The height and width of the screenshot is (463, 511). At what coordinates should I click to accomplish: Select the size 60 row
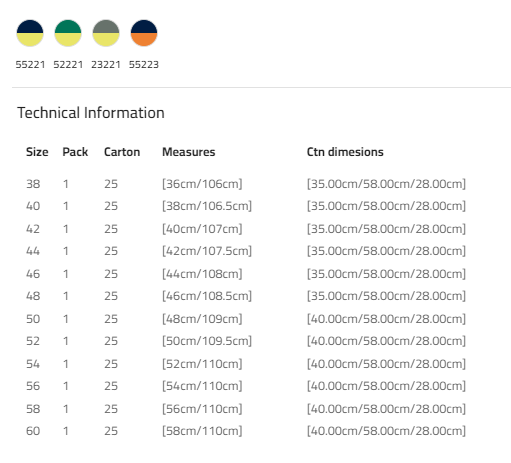tap(246, 431)
